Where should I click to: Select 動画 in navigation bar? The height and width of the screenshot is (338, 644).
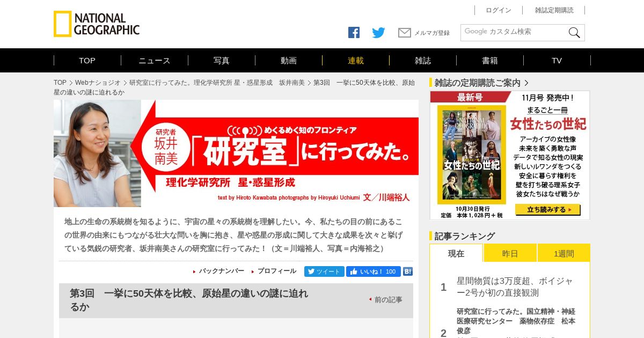[289, 61]
